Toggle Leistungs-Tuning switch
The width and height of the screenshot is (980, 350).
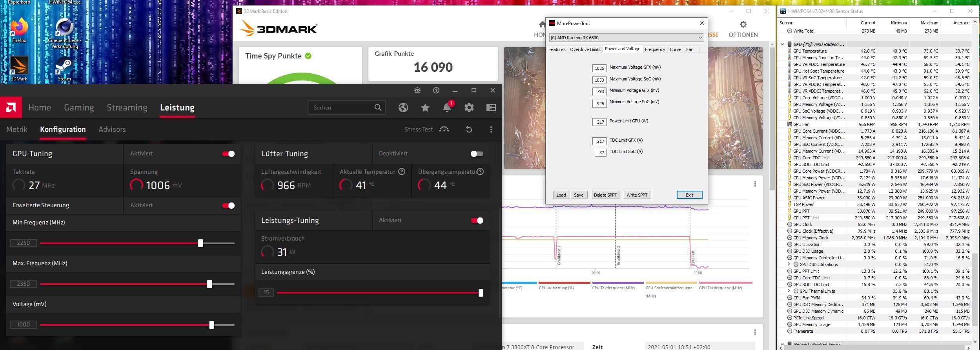(477, 221)
